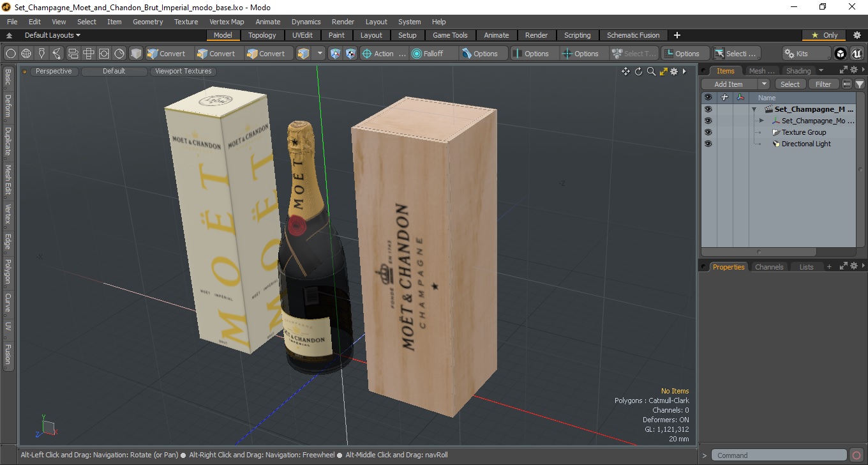
Task: Click the viewport maximize arrows icon
Action: [x=663, y=72]
